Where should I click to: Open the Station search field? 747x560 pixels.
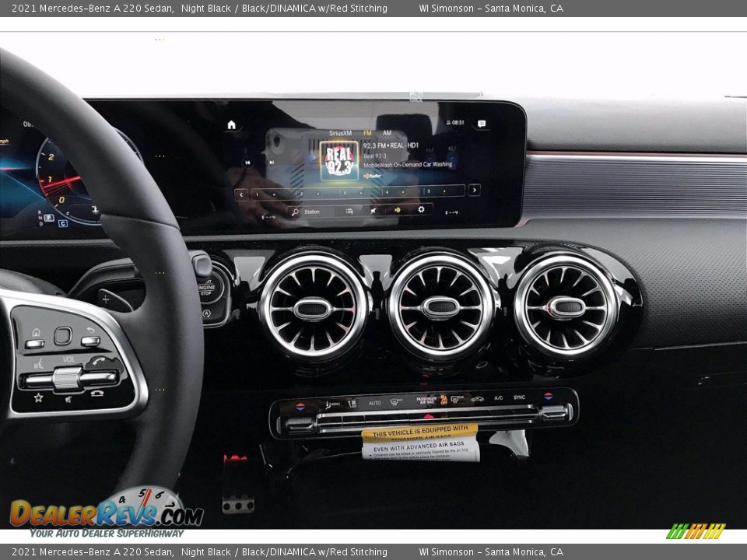[x=312, y=212]
